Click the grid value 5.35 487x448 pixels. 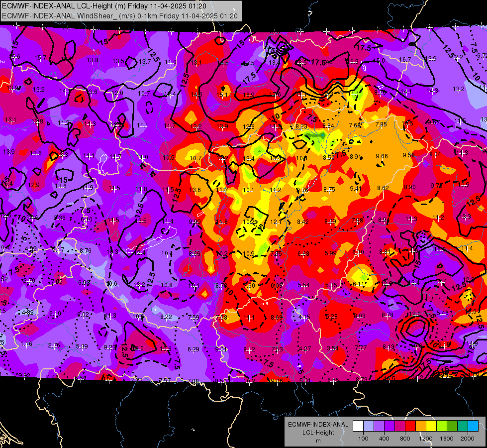point(331,285)
